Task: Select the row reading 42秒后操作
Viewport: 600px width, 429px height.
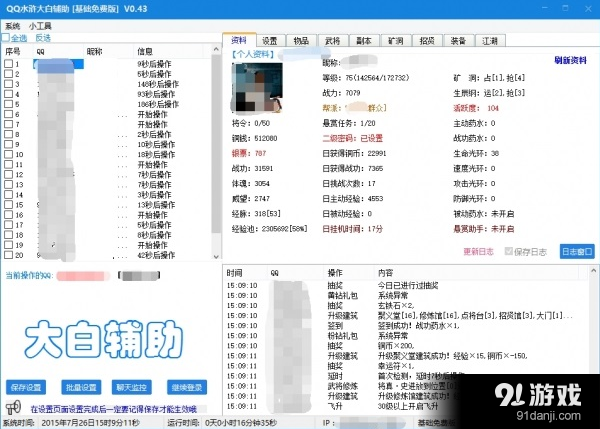Action: coord(107,255)
